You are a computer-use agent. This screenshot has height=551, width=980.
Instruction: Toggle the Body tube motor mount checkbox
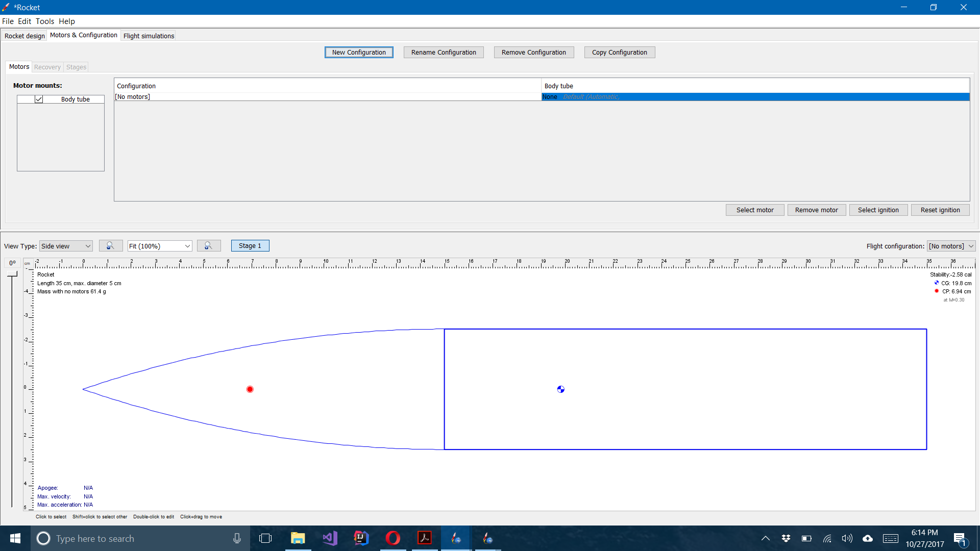click(39, 99)
